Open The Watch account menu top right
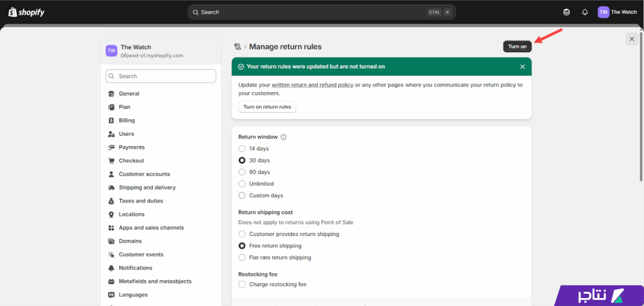Image resolution: width=644 pixels, height=306 pixels. coord(617,12)
